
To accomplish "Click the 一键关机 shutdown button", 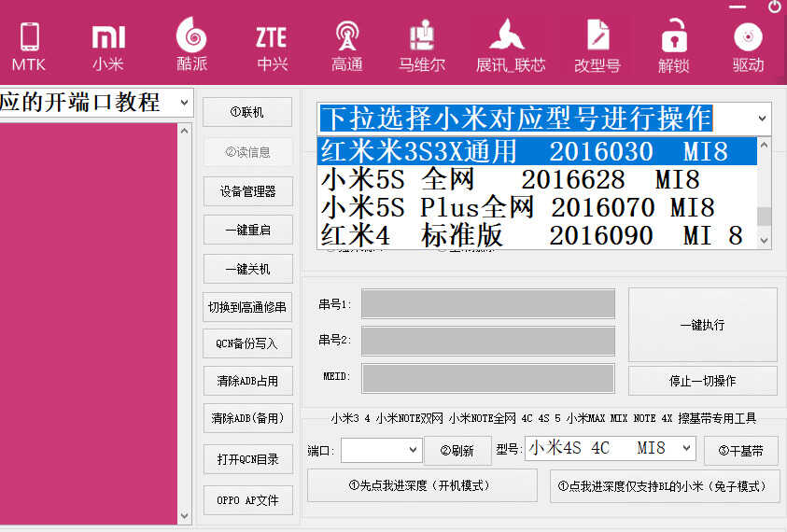I will pyautogui.click(x=247, y=269).
